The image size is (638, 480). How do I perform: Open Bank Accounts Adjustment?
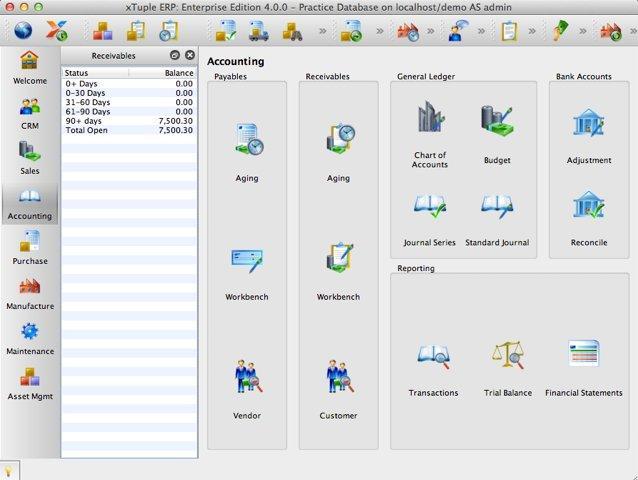click(589, 136)
